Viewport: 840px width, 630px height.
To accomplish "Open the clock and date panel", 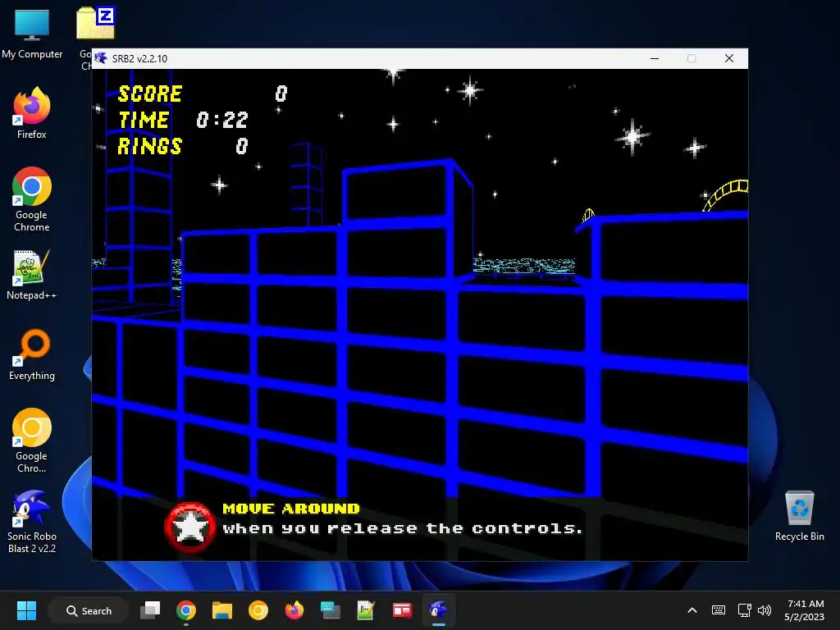I will [805, 610].
